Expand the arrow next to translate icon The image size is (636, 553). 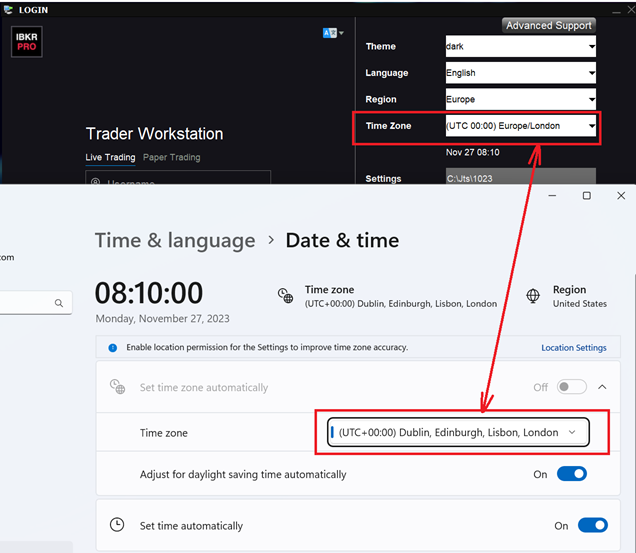(x=341, y=33)
